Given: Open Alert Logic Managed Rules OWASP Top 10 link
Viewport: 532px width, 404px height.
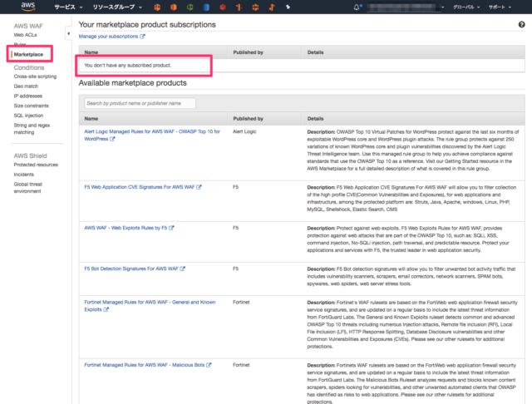Looking at the screenshot, I should (152, 135).
